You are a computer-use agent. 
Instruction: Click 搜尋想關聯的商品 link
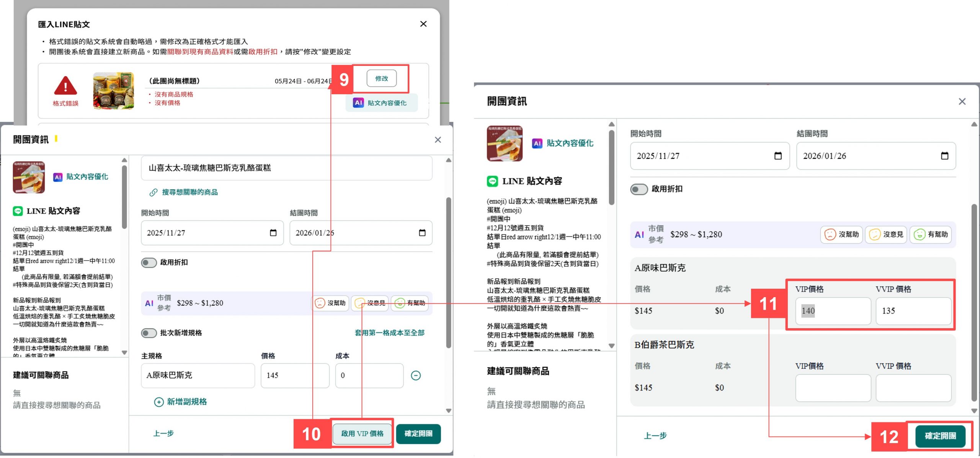(189, 192)
